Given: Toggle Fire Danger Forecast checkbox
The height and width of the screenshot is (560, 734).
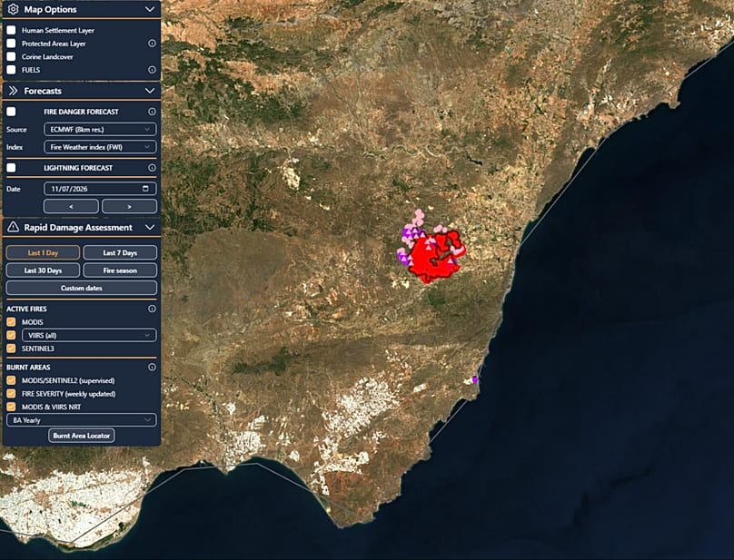Looking at the screenshot, I should 11,112.
